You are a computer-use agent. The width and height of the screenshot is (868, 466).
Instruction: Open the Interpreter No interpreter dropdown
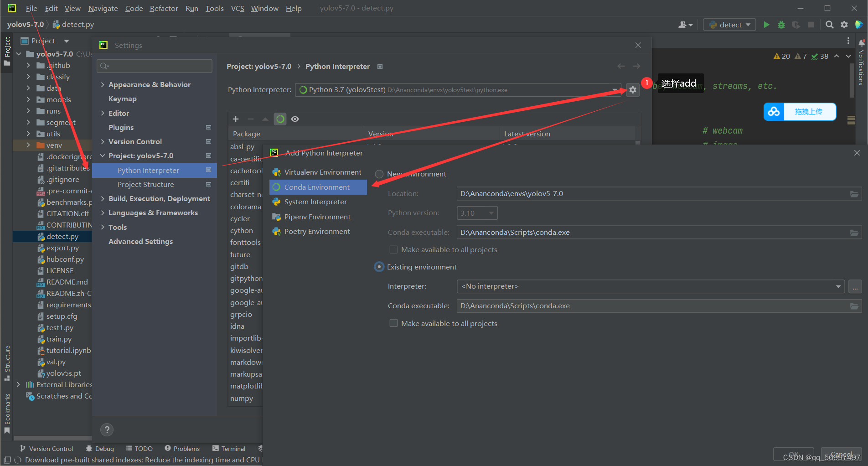click(651, 287)
